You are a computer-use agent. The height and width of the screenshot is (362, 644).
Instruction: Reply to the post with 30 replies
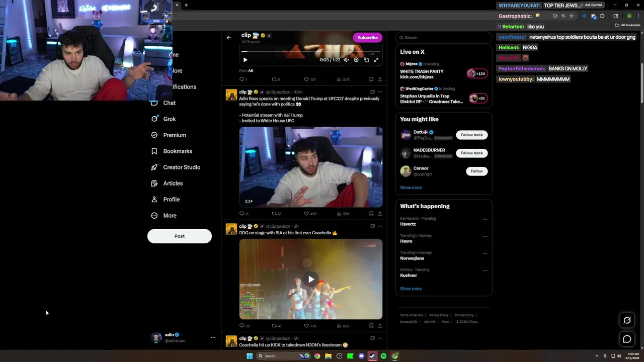(245, 326)
